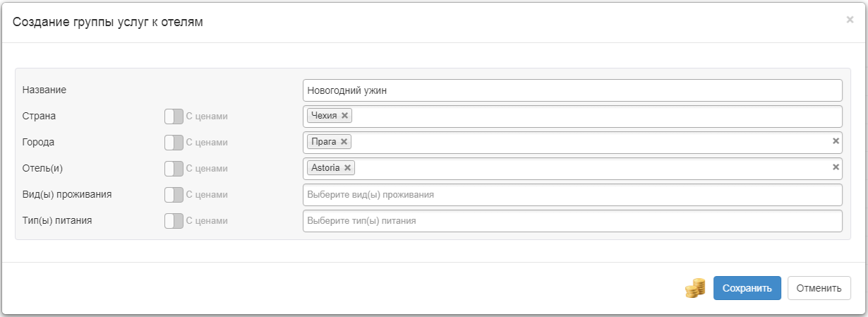Image resolution: width=868 pixels, height=317 pixels.
Task: Clear all hotels in Отель(и) field
Action: point(836,167)
